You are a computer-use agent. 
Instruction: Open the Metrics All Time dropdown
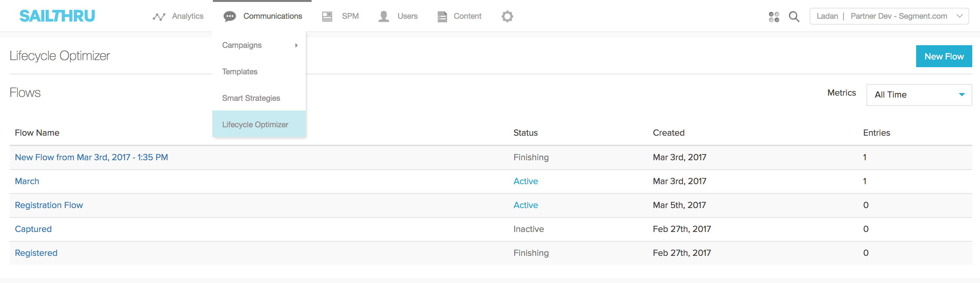pyautogui.click(x=919, y=95)
